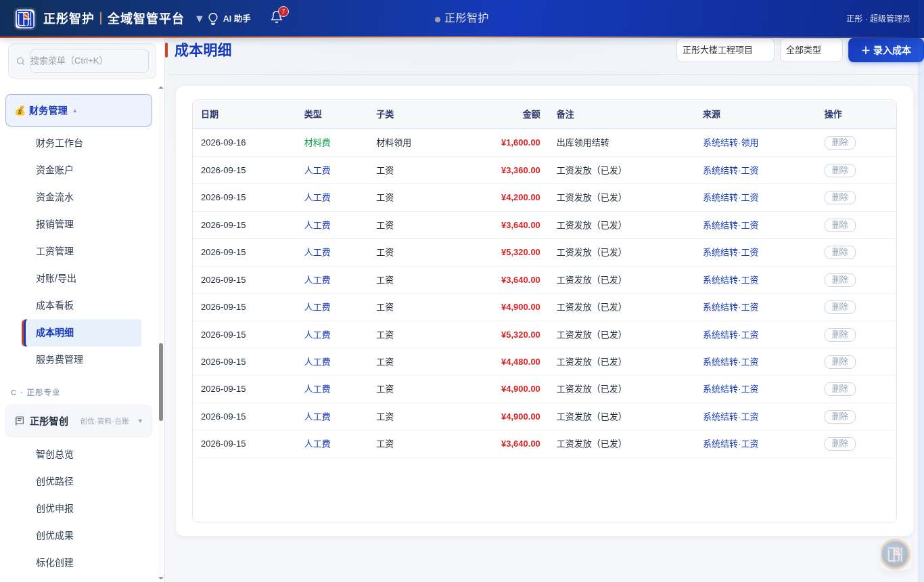
Task: Click the 金额 column header
Action: tap(532, 114)
